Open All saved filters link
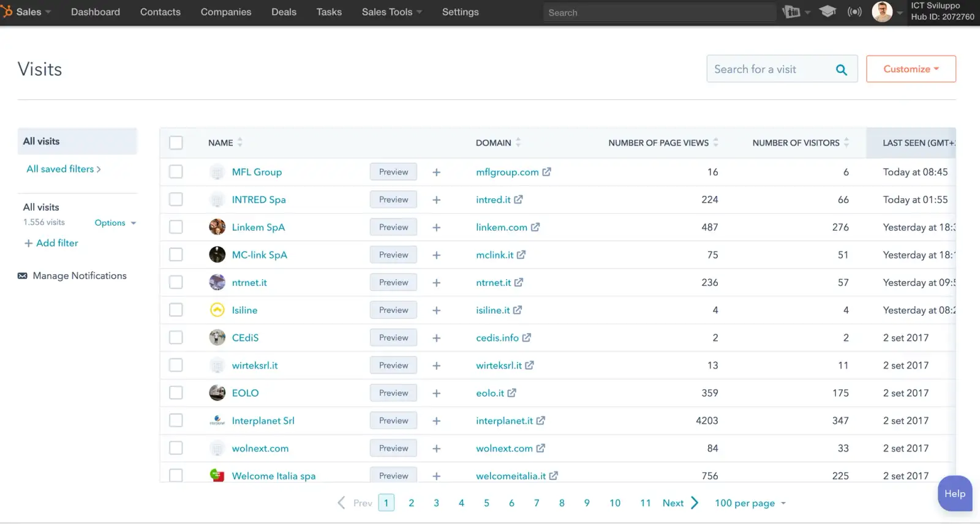980x524 pixels. pos(64,169)
